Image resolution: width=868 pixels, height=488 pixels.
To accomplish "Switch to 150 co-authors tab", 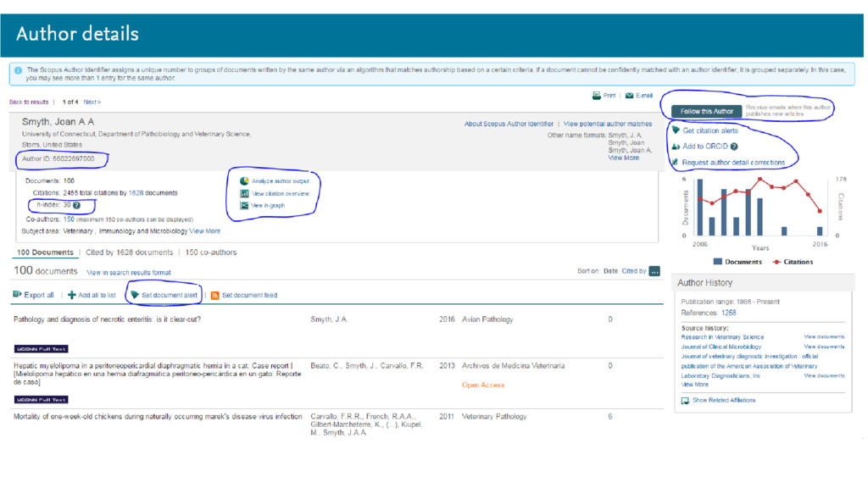I will 211,252.
